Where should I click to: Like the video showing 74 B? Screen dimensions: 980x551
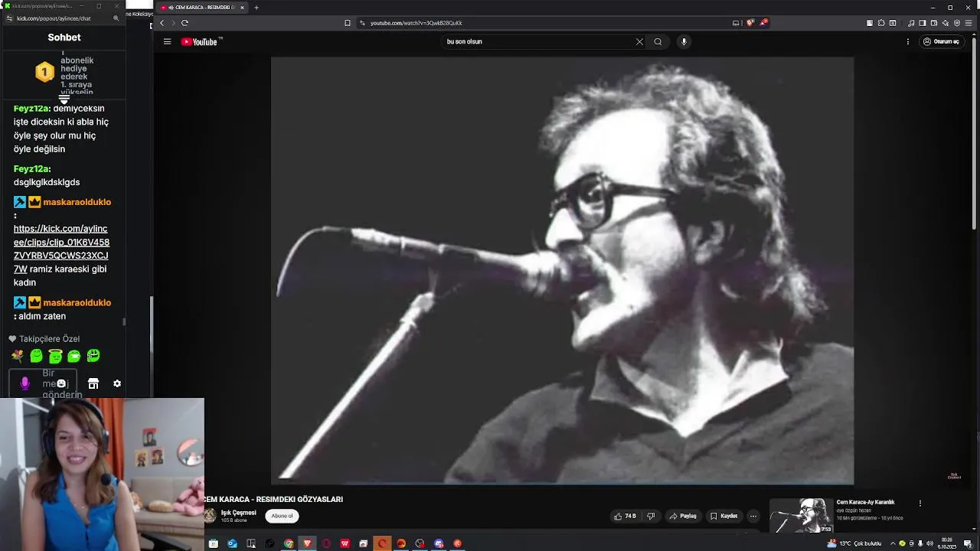coord(625,516)
